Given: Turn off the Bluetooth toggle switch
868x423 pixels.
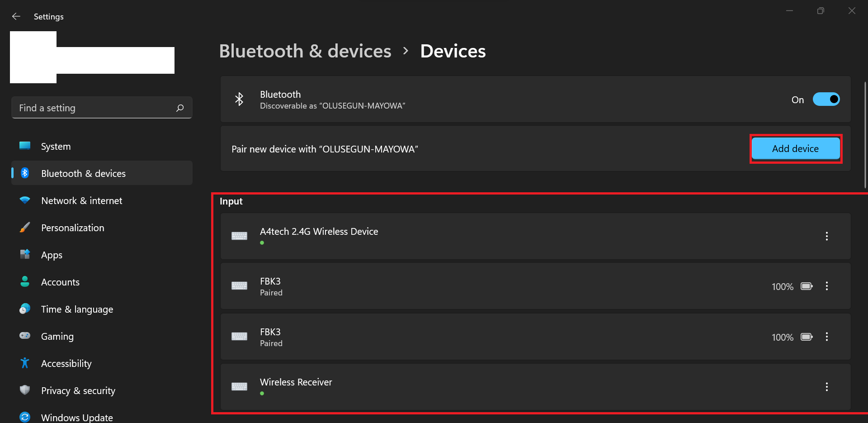Looking at the screenshot, I should 826,100.
